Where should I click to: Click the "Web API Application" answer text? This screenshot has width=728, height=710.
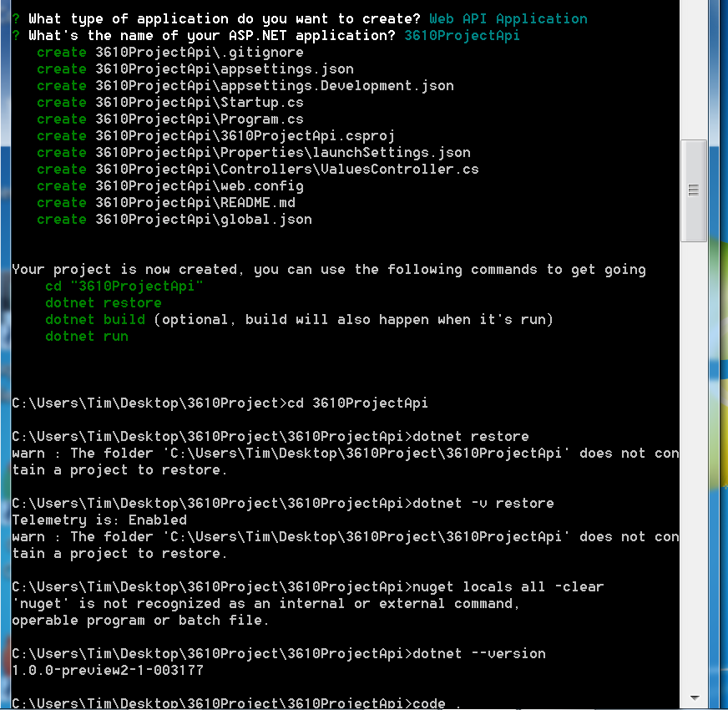click(x=508, y=18)
